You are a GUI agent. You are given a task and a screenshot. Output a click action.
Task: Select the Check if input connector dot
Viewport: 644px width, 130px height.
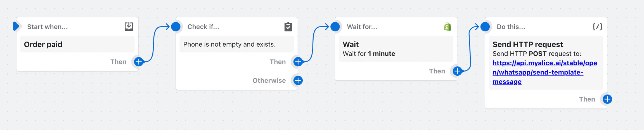[x=176, y=27]
